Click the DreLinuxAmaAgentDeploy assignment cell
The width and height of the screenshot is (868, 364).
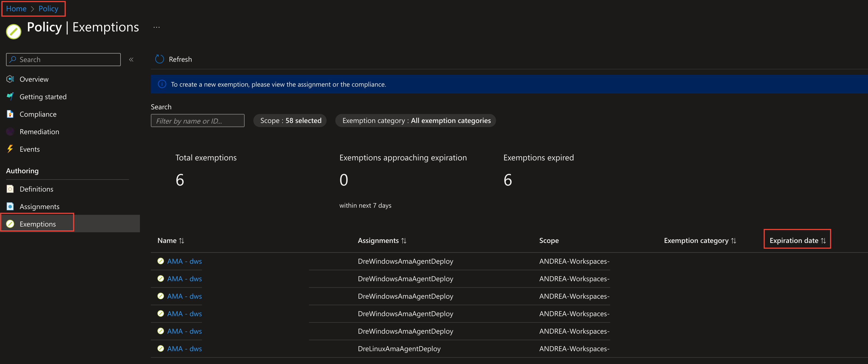pos(399,349)
